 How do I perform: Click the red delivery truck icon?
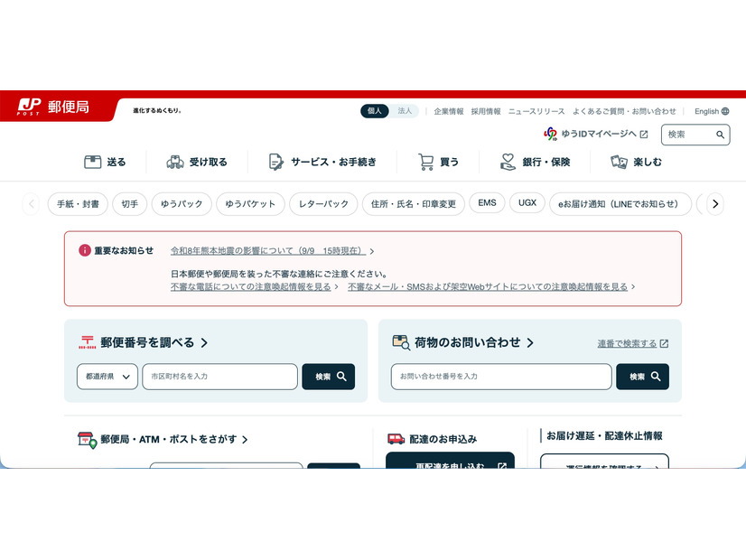[396, 439]
